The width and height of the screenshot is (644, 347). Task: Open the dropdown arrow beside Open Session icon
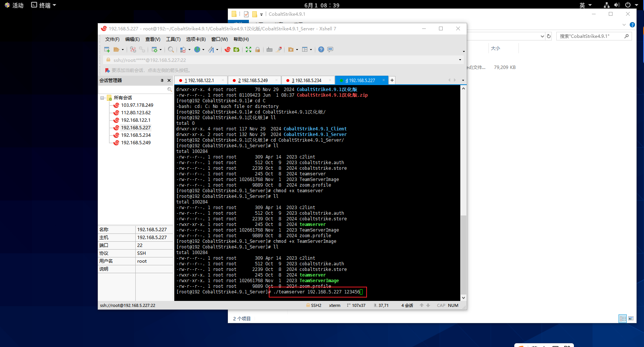(x=123, y=49)
